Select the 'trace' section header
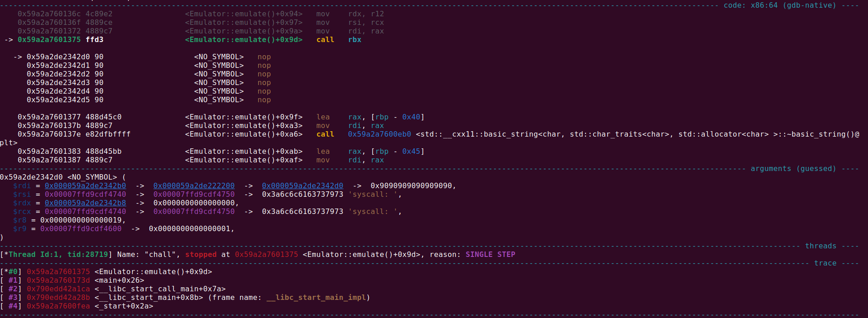 point(825,263)
